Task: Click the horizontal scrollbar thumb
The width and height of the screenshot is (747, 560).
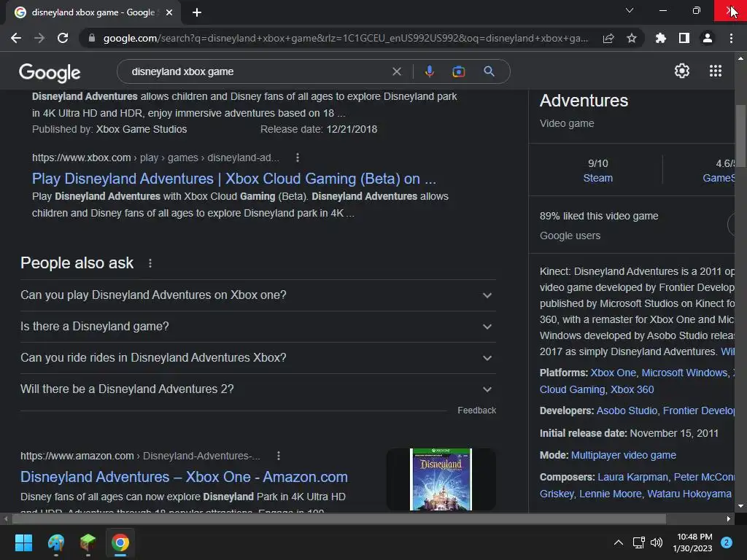Action: pyautogui.click(x=338, y=518)
